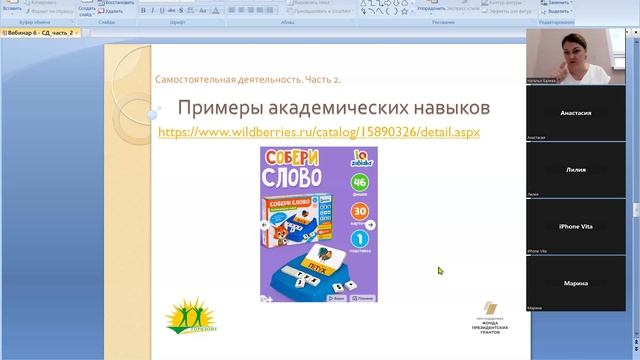
Task: Open Change Case Aa menu
Action: (x=203, y=11)
